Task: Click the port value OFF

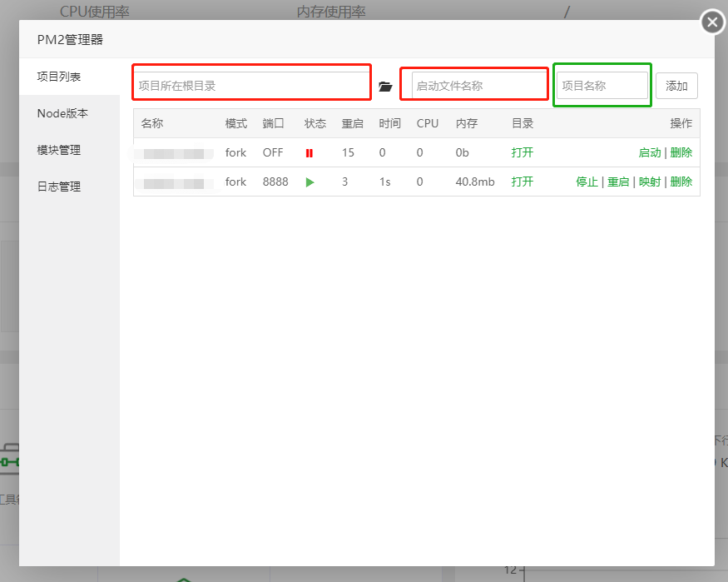Action: (x=273, y=152)
